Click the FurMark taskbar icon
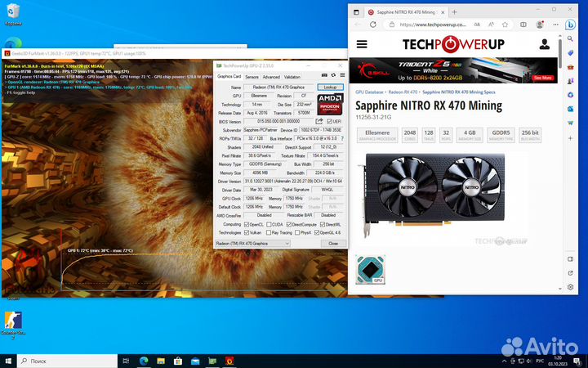Screen dimensions: 588x368 [229, 361]
